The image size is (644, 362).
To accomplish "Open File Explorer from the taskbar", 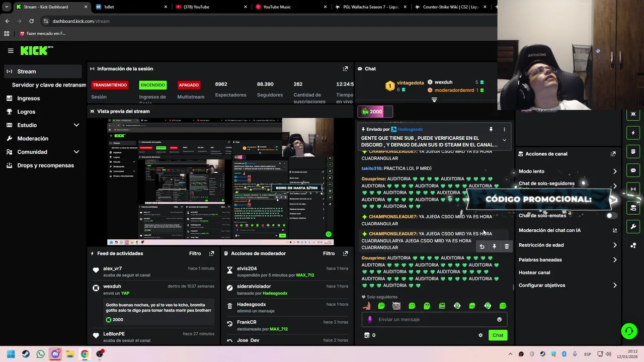I will (x=70, y=354).
